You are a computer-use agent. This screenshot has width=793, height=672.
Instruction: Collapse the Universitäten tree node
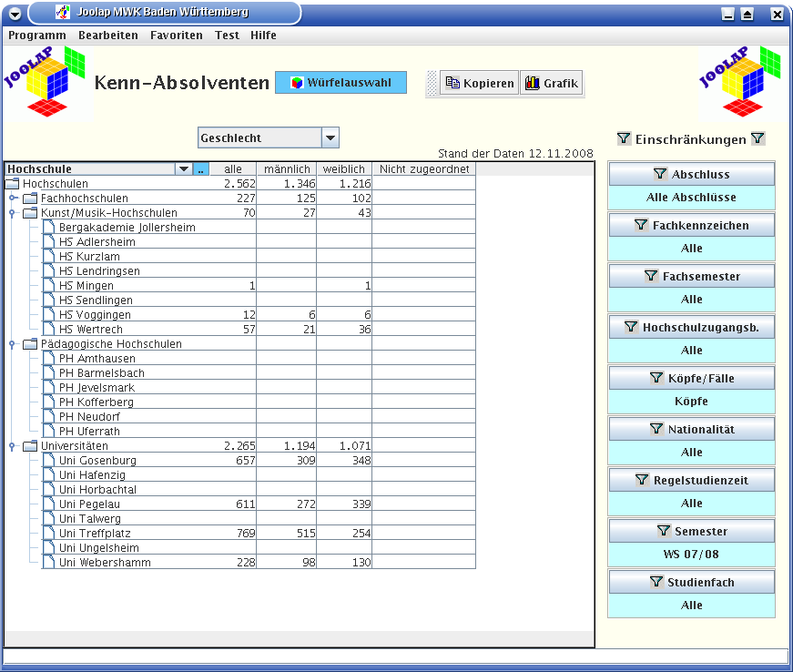click(x=12, y=446)
